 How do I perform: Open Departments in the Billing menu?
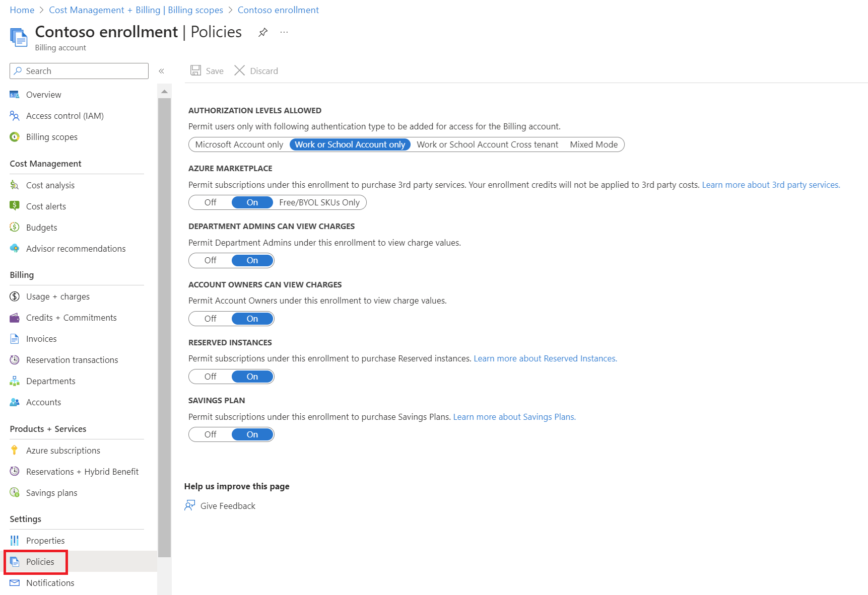pyautogui.click(x=50, y=381)
